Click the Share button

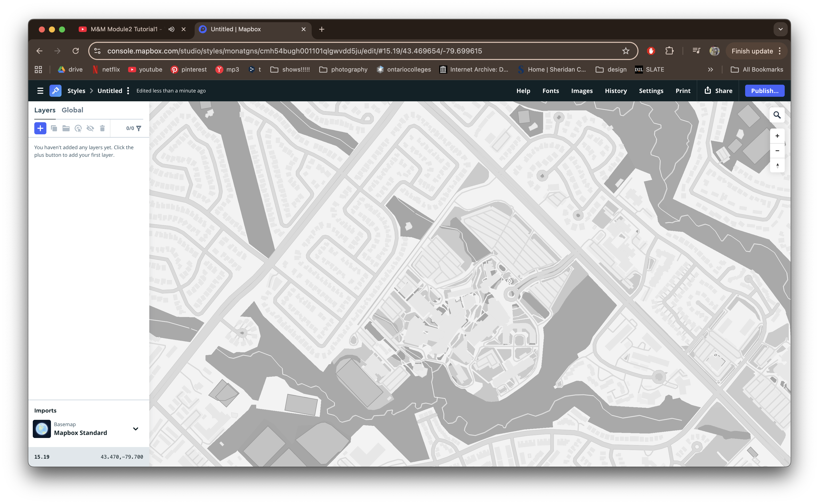(x=718, y=91)
